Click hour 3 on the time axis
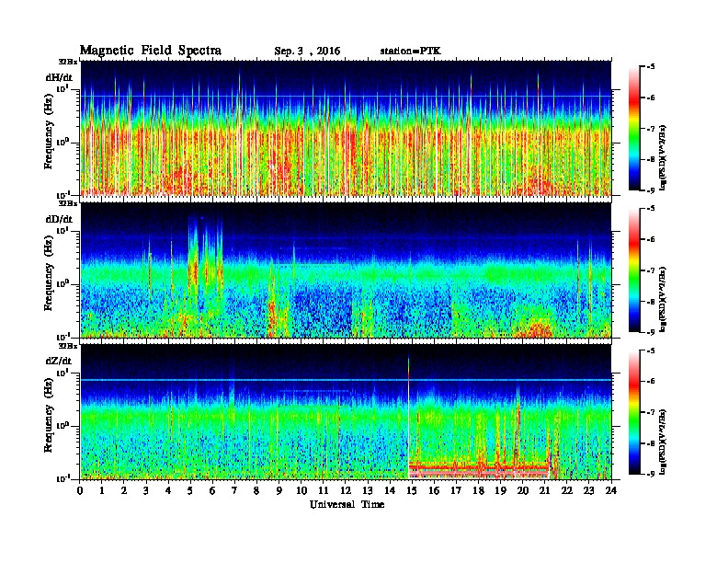Viewport: 728px width, 563px height. (146, 490)
